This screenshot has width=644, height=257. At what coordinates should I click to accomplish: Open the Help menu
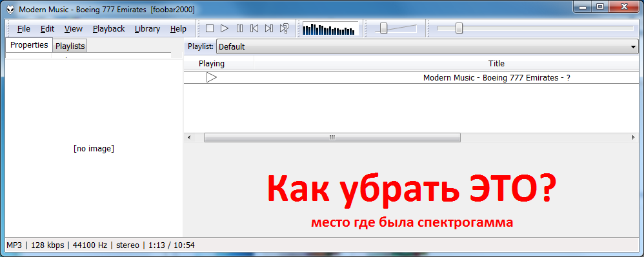tap(178, 29)
